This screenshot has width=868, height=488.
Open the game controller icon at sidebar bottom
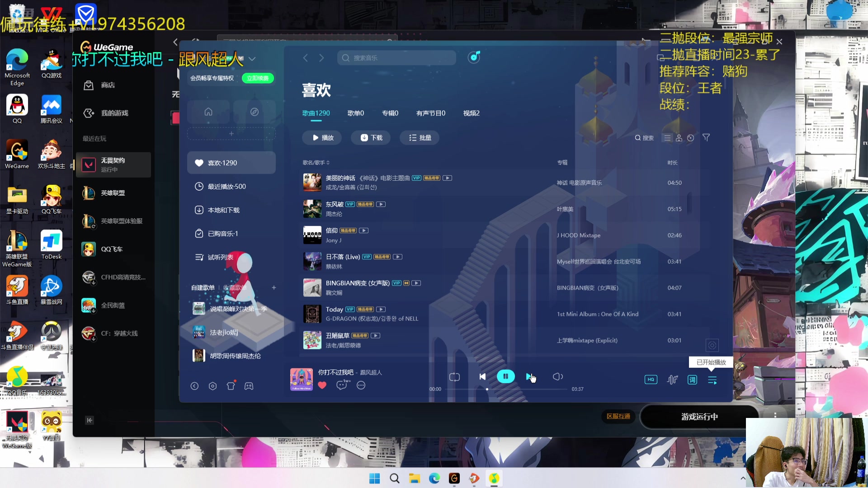(249, 386)
